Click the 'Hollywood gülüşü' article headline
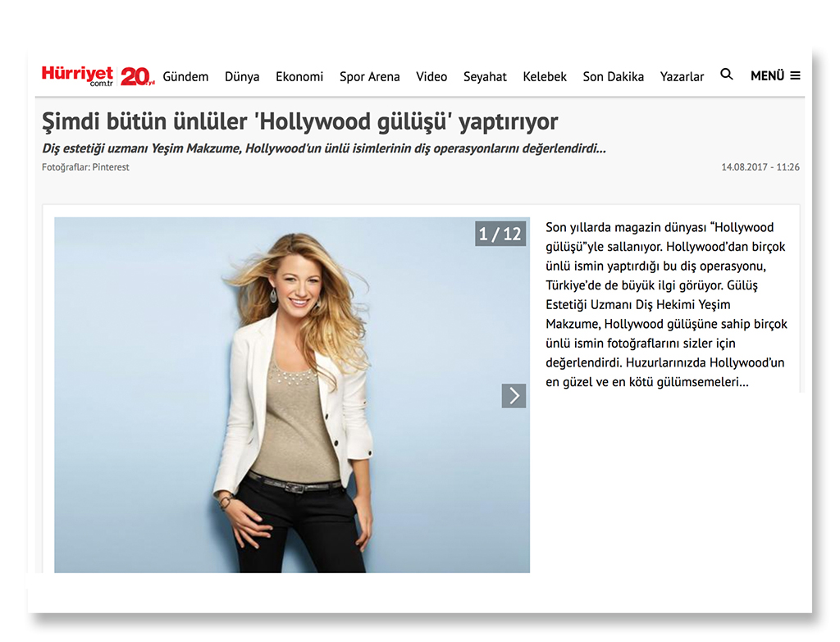Viewport: 840px width, 642px height. click(x=299, y=122)
